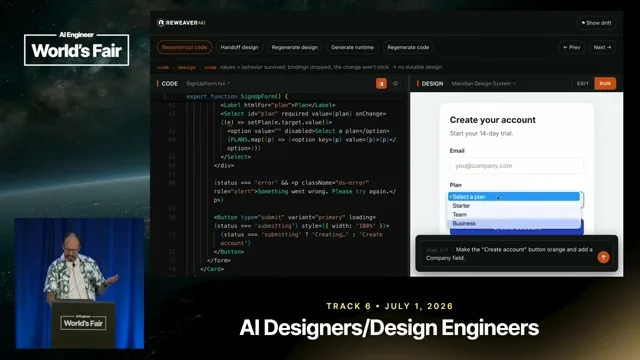This screenshot has width=640, height=360.
Task: Click the 'Create your account' heading
Action: click(x=493, y=120)
